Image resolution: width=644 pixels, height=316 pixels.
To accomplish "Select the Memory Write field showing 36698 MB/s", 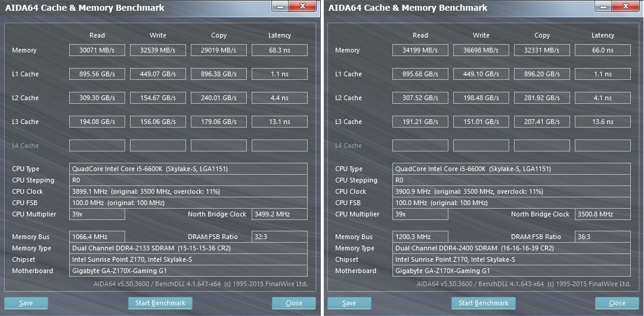I will coord(481,50).
